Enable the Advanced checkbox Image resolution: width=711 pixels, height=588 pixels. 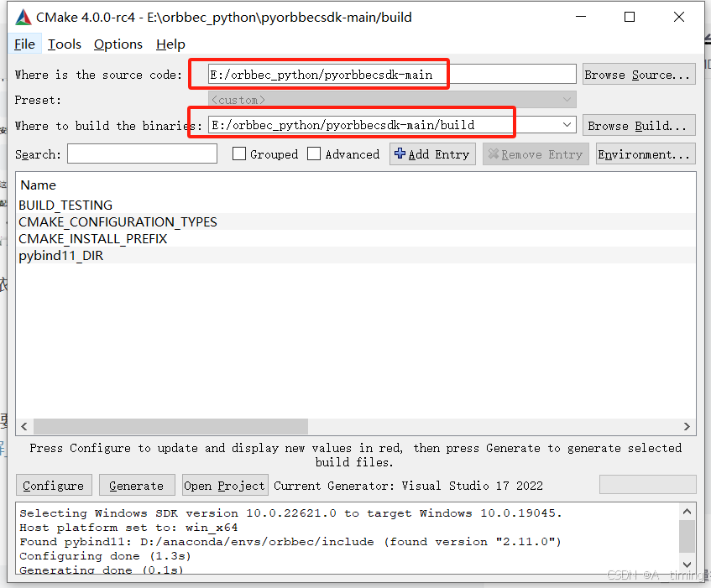click(x=314, y=154)
